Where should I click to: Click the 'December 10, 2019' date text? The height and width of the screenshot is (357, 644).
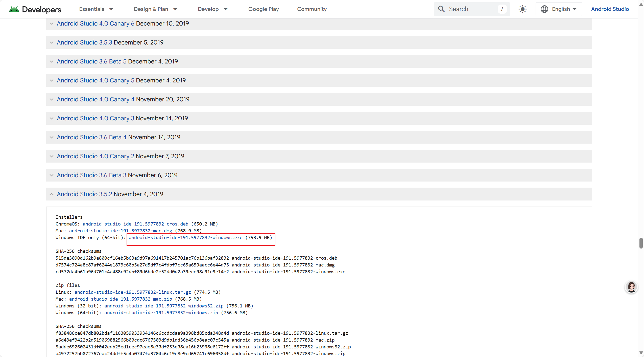[162, 24]
